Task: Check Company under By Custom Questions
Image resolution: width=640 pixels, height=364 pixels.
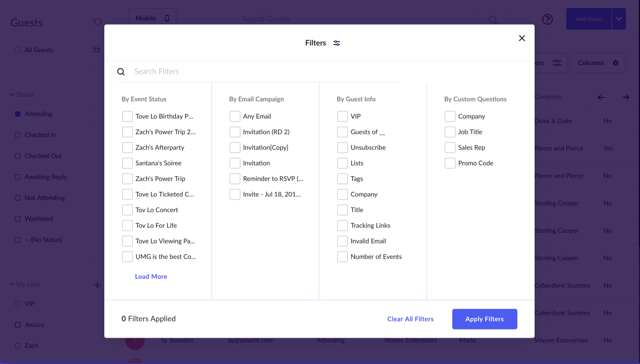Action: pos(450,116)
